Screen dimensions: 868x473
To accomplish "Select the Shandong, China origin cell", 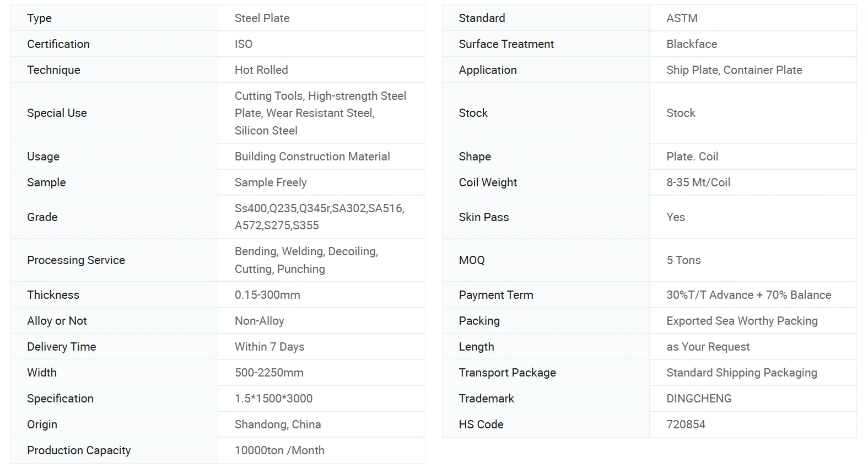I will 321,424.
